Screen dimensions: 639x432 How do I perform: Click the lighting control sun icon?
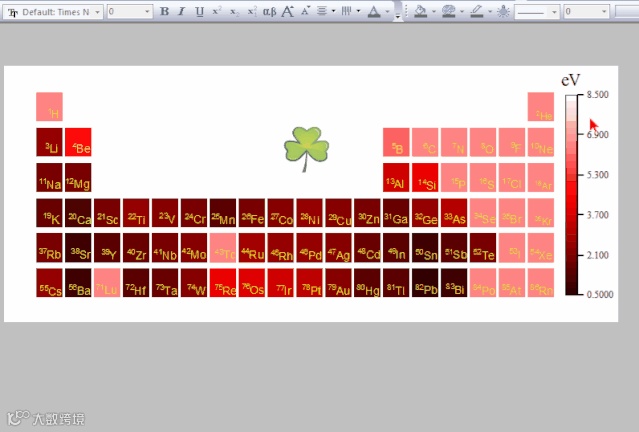pos(503,11)
